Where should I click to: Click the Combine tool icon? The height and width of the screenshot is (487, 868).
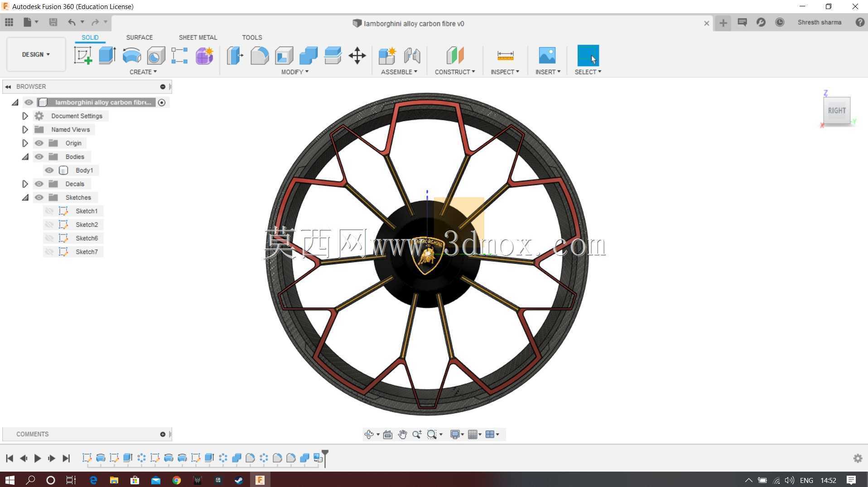(x=309, y=56)
